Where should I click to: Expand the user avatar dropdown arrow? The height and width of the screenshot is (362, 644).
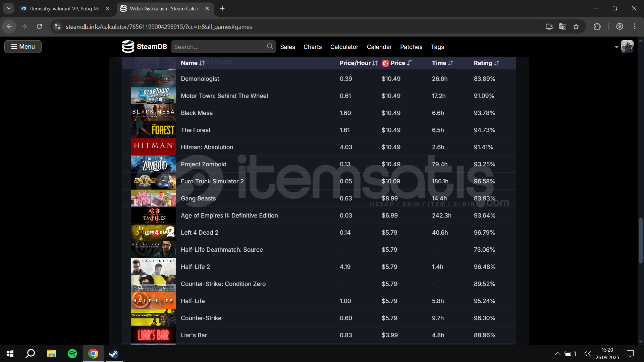click(x=616, y=47)
